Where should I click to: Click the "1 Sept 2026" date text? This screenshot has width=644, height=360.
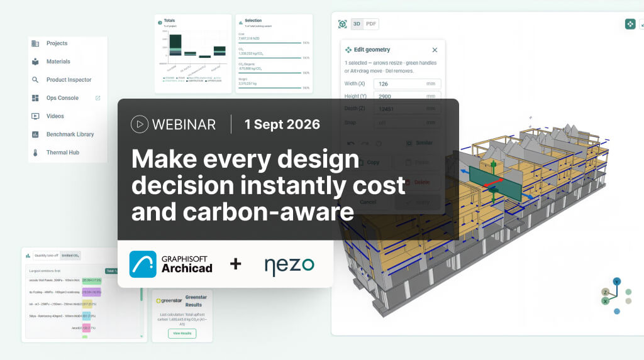(x=282, y=124)
